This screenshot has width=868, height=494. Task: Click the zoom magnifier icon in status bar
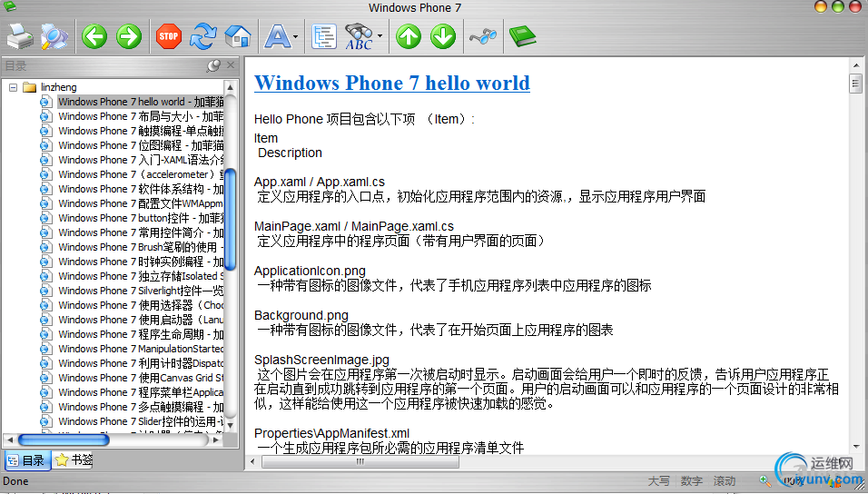(765, 480)
